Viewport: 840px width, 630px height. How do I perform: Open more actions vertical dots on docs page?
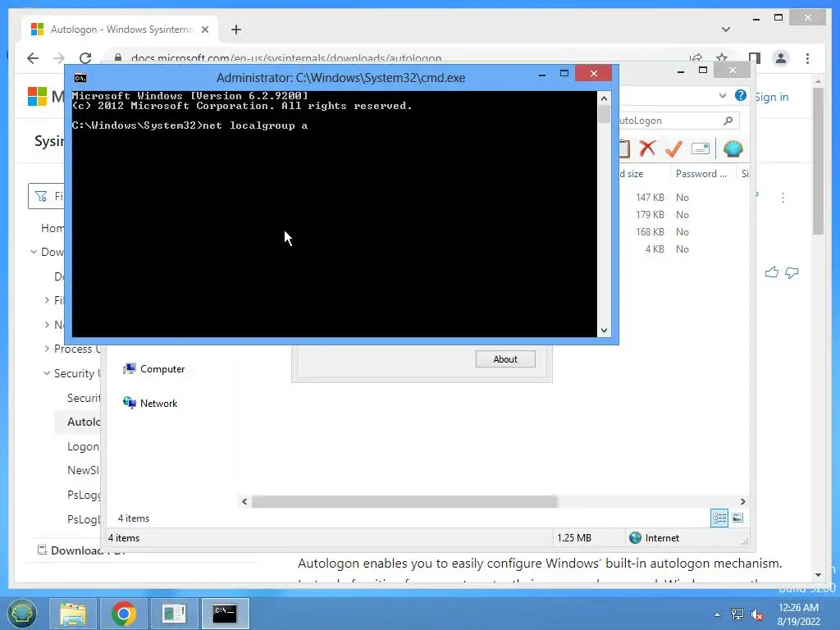click(783, 198)
